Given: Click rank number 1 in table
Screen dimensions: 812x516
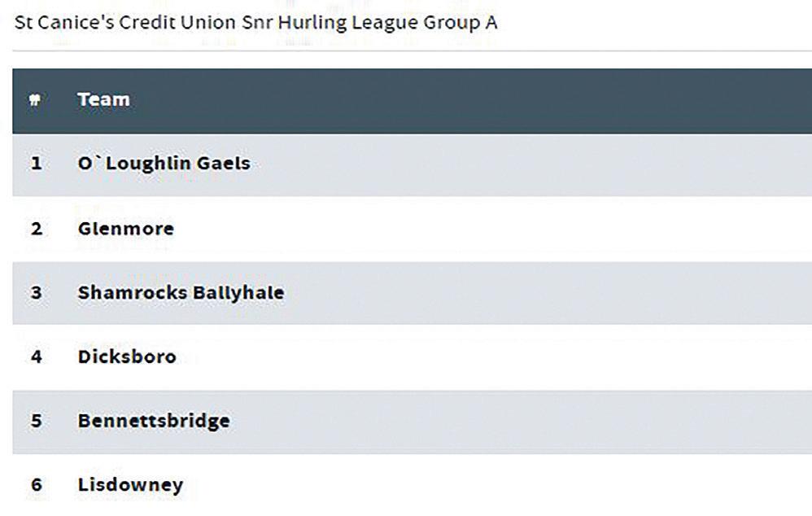Looking at the screenshot, I should (x=37, y=164).
